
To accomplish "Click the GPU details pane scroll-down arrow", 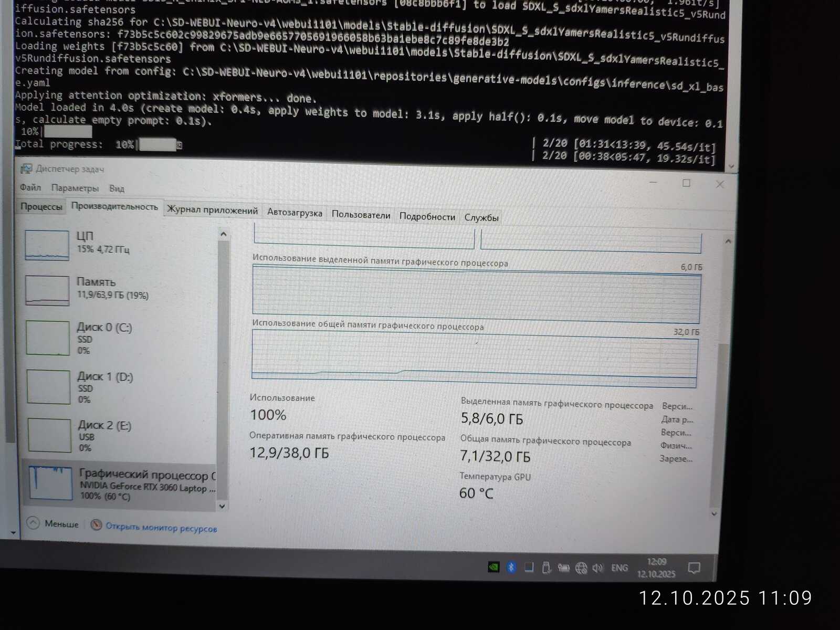I will [713, 514].
